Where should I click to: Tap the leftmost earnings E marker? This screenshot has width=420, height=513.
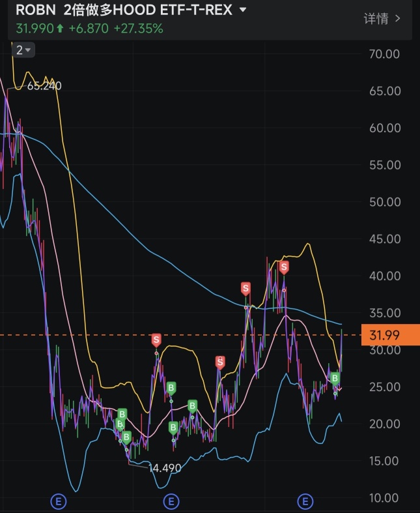tap(59, 501)
